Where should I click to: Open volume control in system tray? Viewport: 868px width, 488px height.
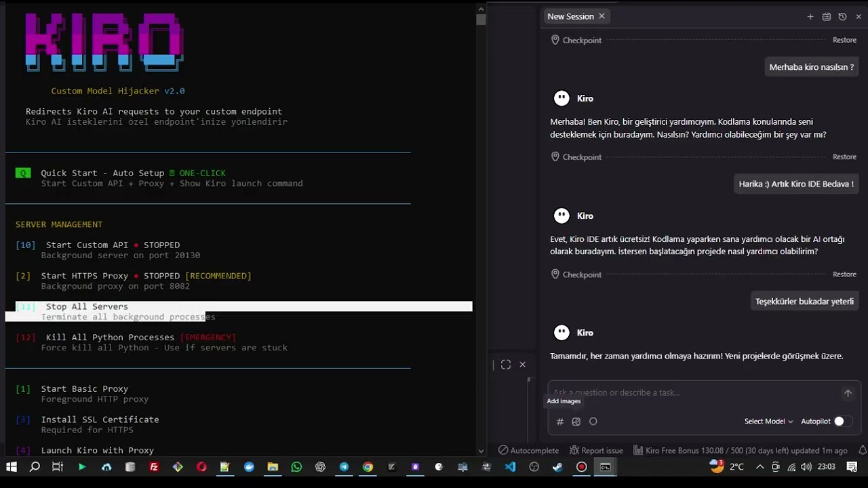[806, 467]
